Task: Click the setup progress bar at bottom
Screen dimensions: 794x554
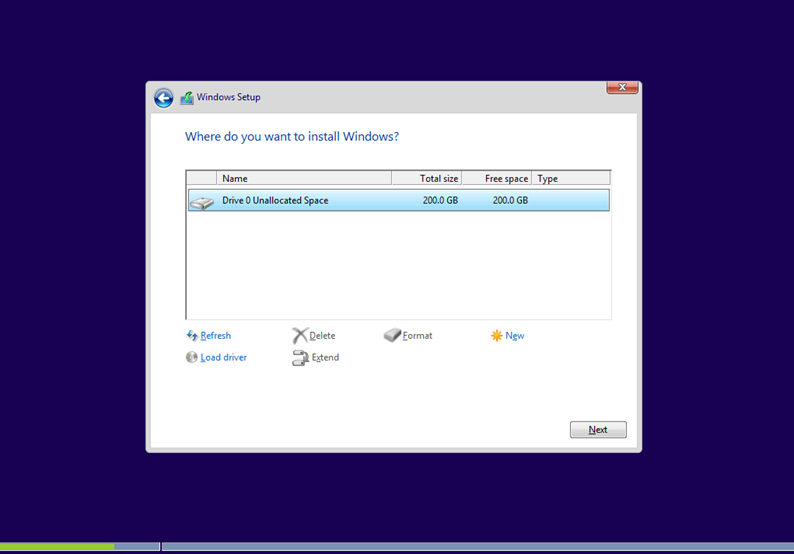Action: [x=397, y=546]
